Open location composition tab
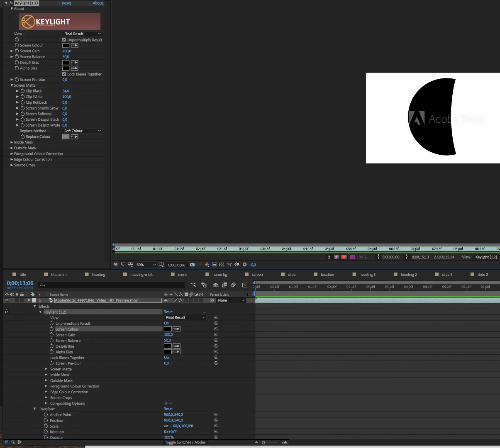Viewport: 500px width, 448px height. click(327, 275)
